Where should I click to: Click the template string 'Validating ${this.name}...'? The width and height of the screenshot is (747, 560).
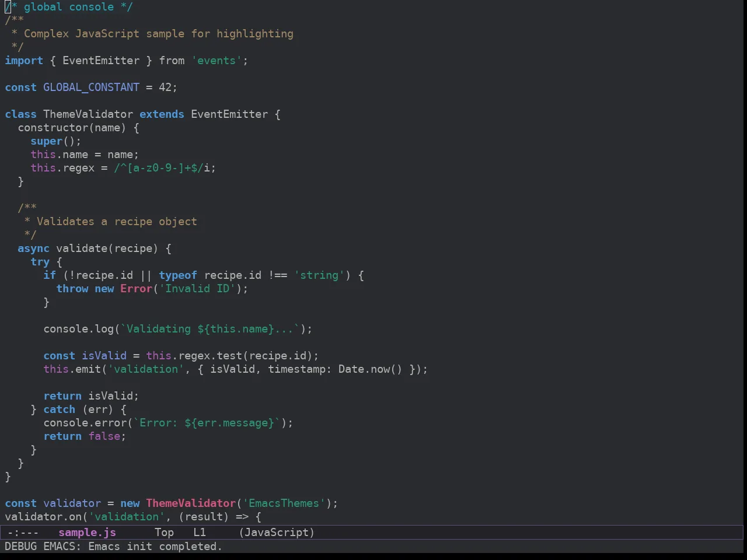pyautogui.click(x=210, y=329)
